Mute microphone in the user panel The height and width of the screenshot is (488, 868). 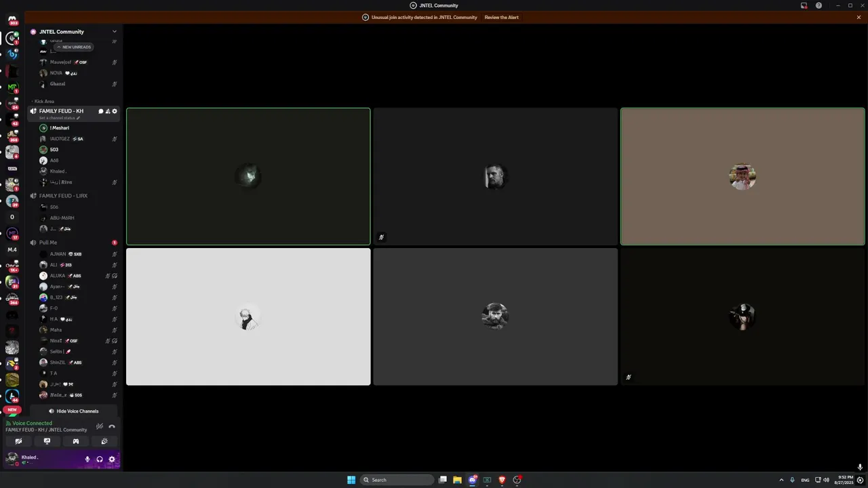(87, 460)
